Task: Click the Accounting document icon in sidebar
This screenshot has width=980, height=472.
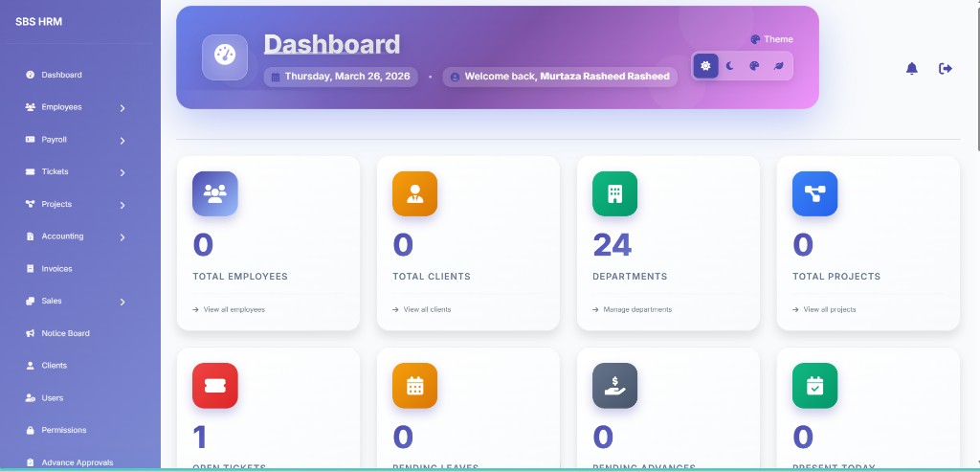Action: (x=30, y=236)
